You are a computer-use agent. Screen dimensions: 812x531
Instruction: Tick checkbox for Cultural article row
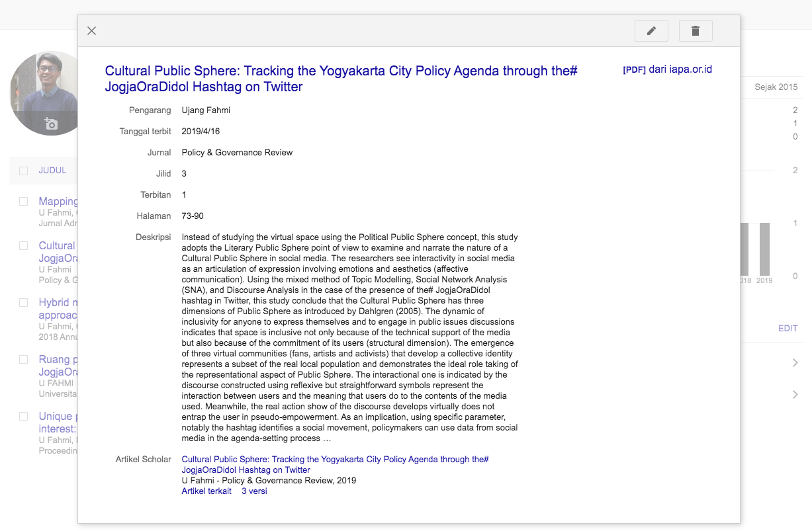(x=24, y=245)
